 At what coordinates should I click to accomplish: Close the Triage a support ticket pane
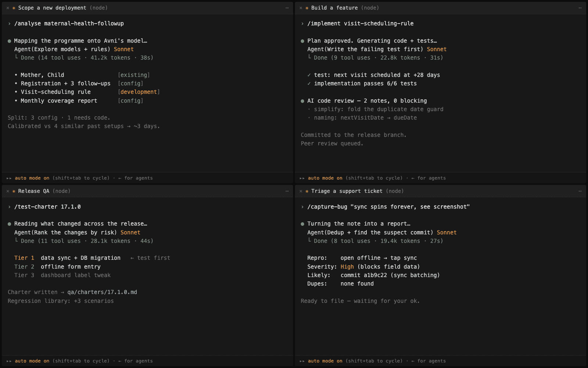click(301, 191)
